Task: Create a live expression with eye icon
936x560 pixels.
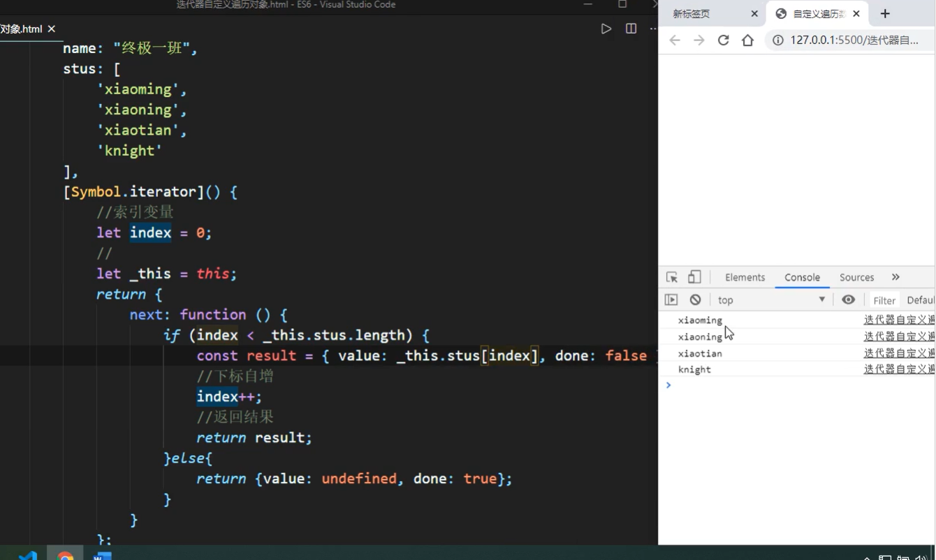Action: (848, 300)
